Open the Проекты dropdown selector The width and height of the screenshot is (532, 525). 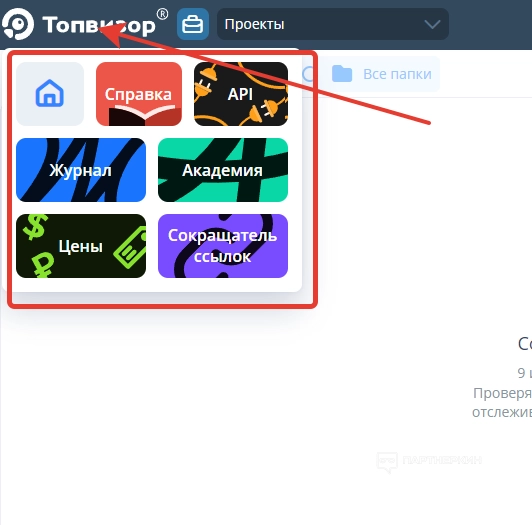333,24
